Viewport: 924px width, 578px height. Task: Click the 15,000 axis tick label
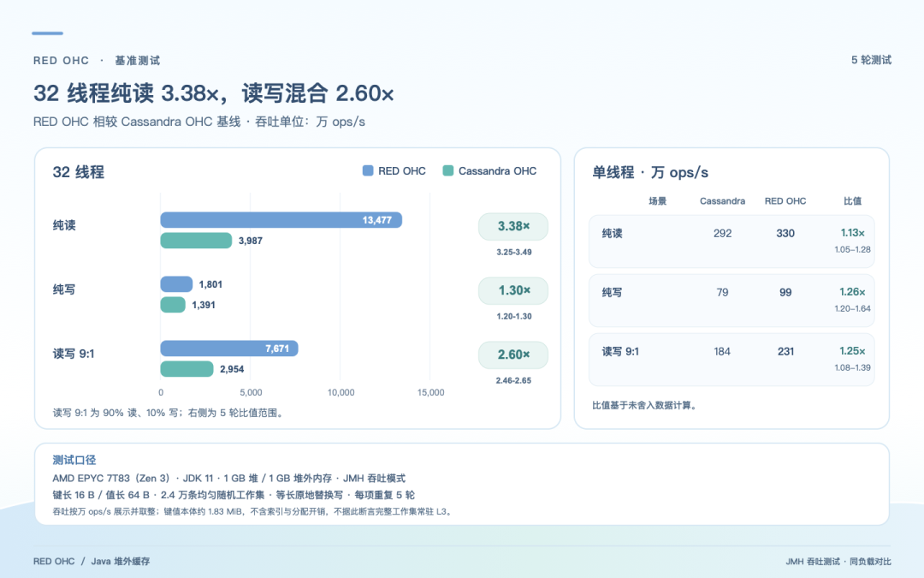pos(430,393)
